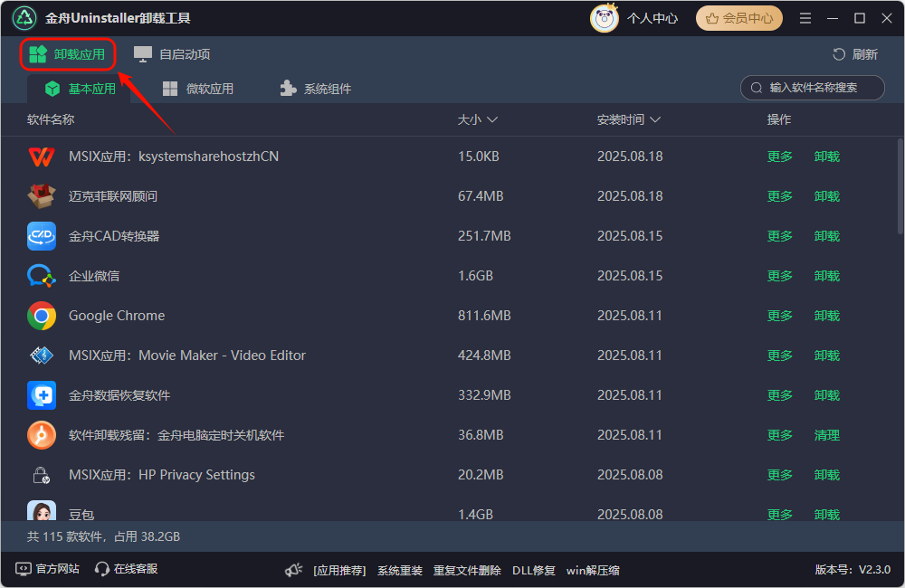Open 更多 for ksystemsharehostzhCN
Viewport: 905px width, 588px height.
pos(780,156)
